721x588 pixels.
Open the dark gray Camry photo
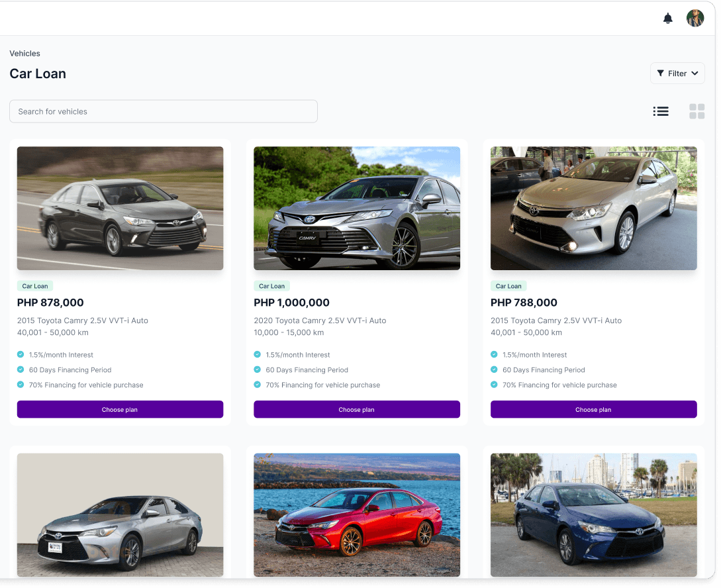pyautogui.click(x=120, y=208)
